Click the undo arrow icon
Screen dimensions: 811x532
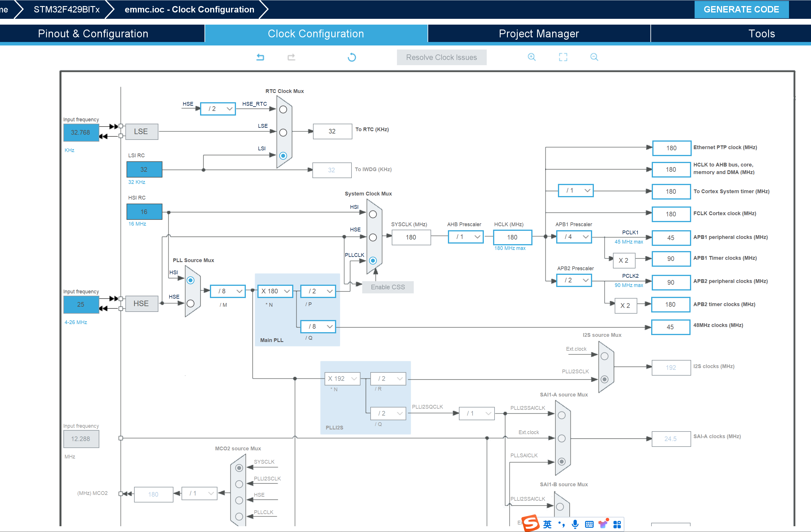click(260, 57)
